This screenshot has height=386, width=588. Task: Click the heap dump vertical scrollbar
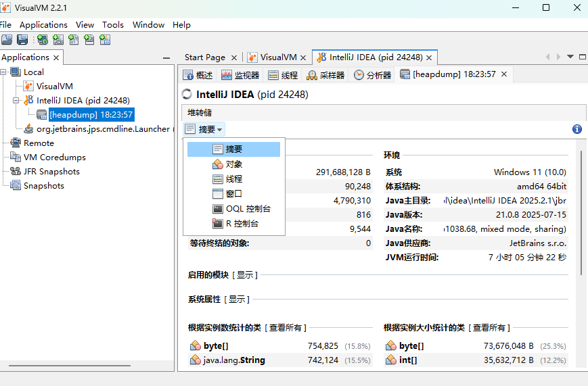click(582, 214)
